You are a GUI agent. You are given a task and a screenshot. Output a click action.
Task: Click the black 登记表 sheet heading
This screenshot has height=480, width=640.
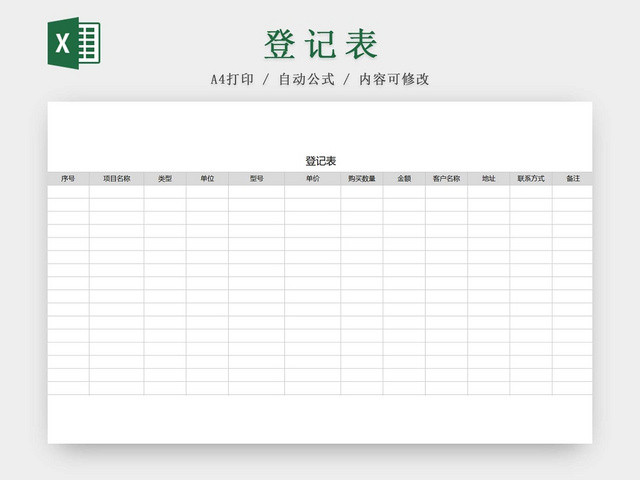tap(321, 161)
